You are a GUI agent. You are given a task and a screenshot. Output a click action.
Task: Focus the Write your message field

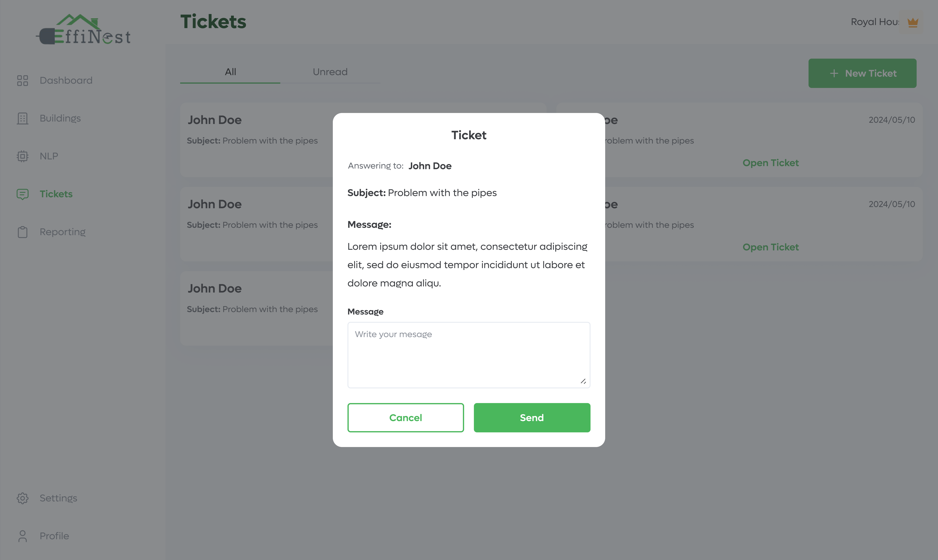(x=469, y=355)
